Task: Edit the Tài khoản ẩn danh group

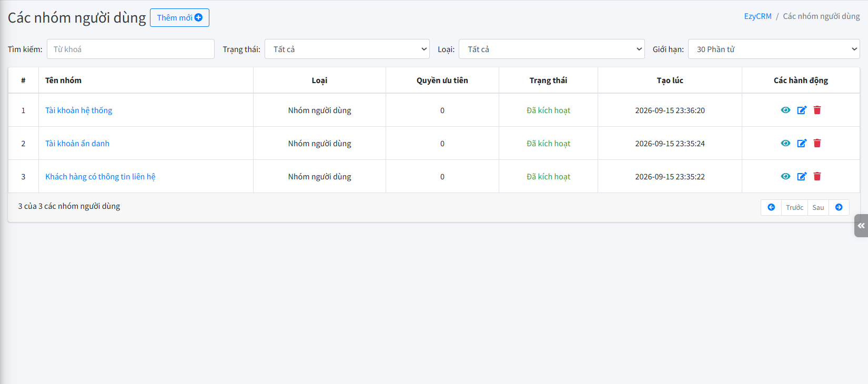Action: pos(802,143)
